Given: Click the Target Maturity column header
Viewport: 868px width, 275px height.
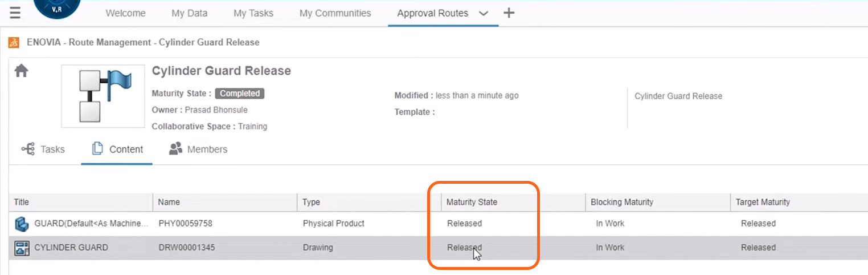Looking at the screenshot, I should click(x=763, y=202).
